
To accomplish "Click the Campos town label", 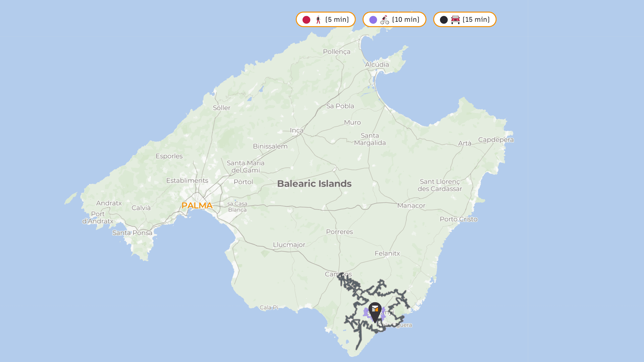I will (338, 274).
